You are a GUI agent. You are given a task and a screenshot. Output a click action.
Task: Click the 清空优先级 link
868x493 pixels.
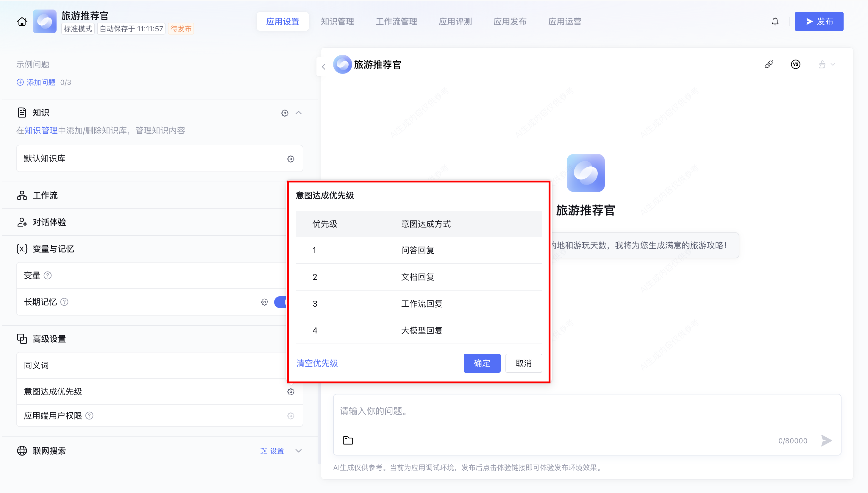(317, 363)
